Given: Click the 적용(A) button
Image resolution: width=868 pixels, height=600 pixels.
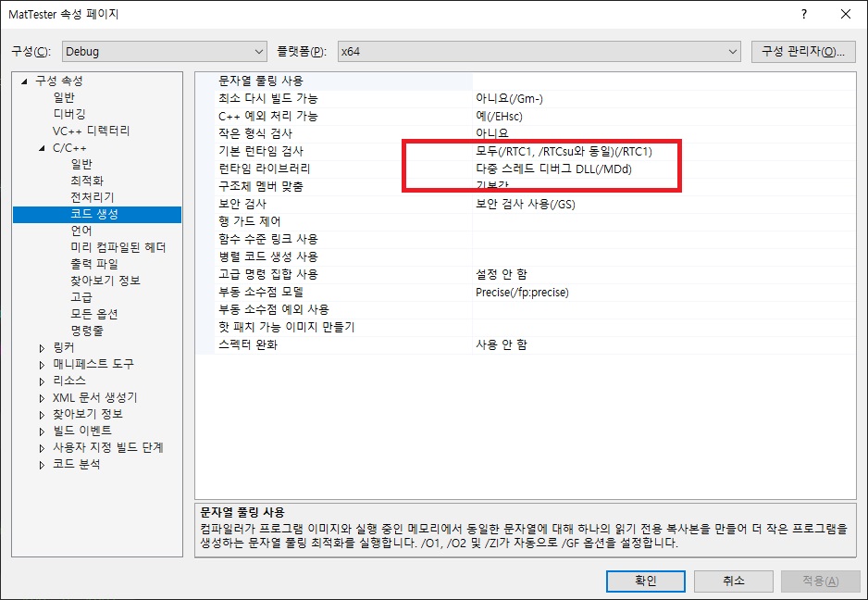Looking at the screenshot, I should coord(821,581).
